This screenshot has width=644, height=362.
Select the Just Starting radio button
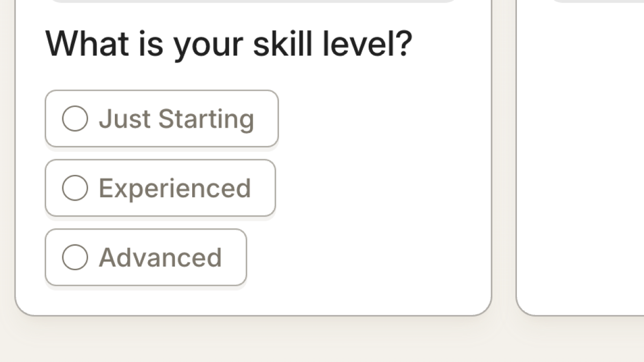pyautogui.click(x=75, y=119)
